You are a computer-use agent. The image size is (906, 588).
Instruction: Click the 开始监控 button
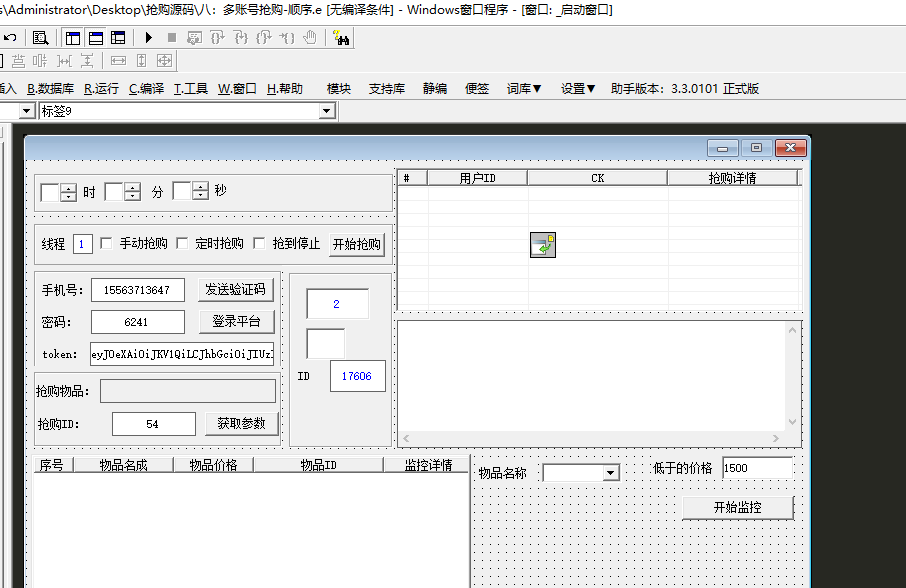tap(738, 508)
